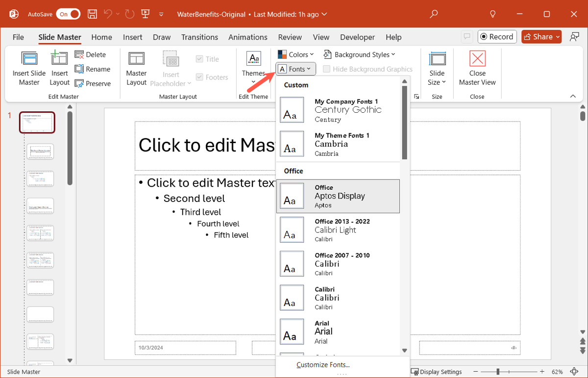The height and width of the screenshot is (378, 588).
Task: Open the File tab
Action: [x=18, y=37]
